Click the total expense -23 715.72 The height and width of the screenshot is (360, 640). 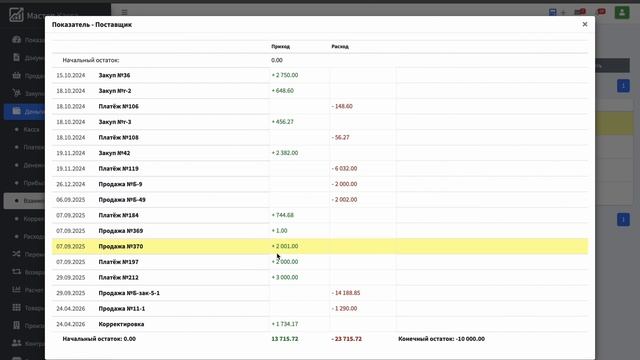click(347, 339)
